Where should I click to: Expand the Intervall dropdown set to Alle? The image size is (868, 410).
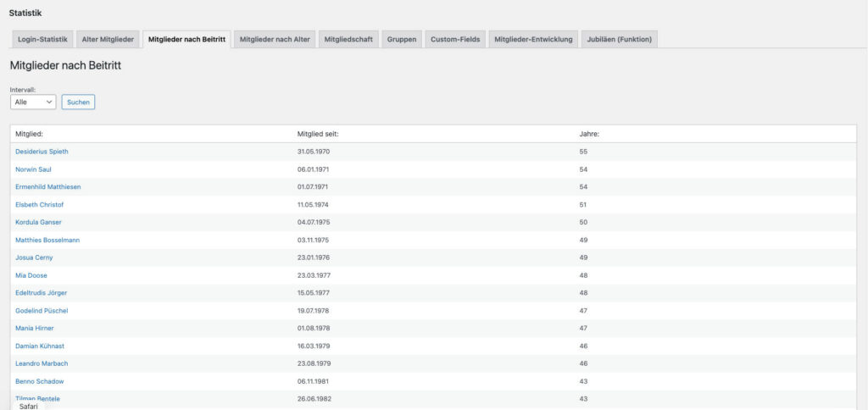point(33,102)
